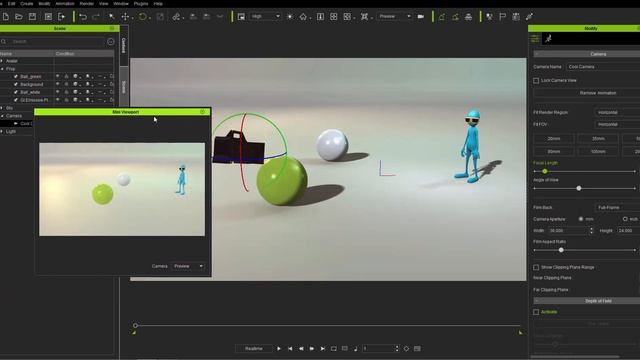
Task: Switch to the Content side tab
Action: click(124, 45)
